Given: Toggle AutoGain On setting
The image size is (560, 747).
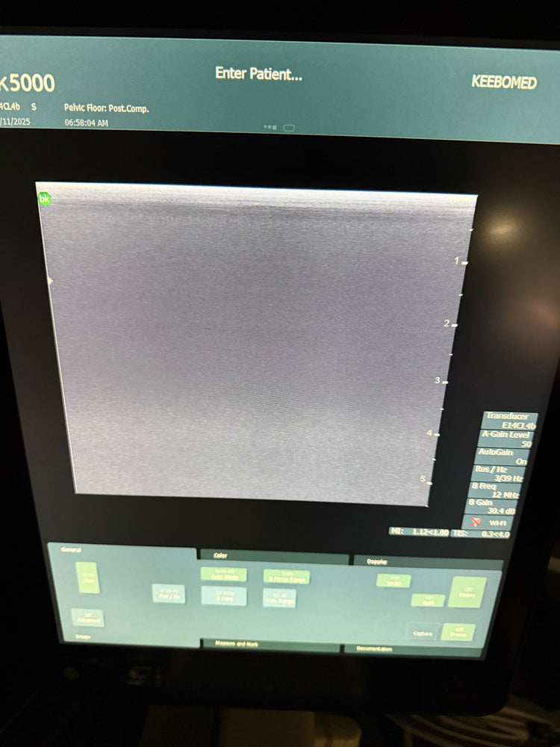Looking at the screenshot, I should (x=504, y=456).
